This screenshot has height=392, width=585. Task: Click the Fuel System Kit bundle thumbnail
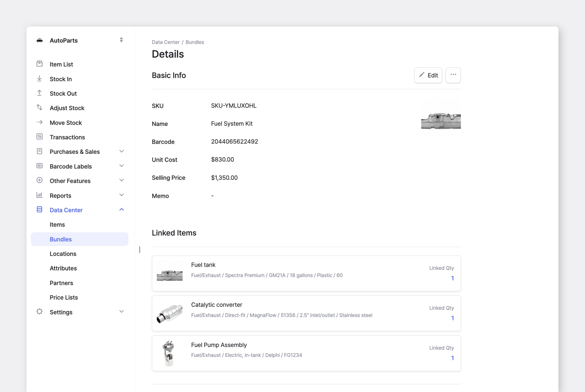(441, 117)
